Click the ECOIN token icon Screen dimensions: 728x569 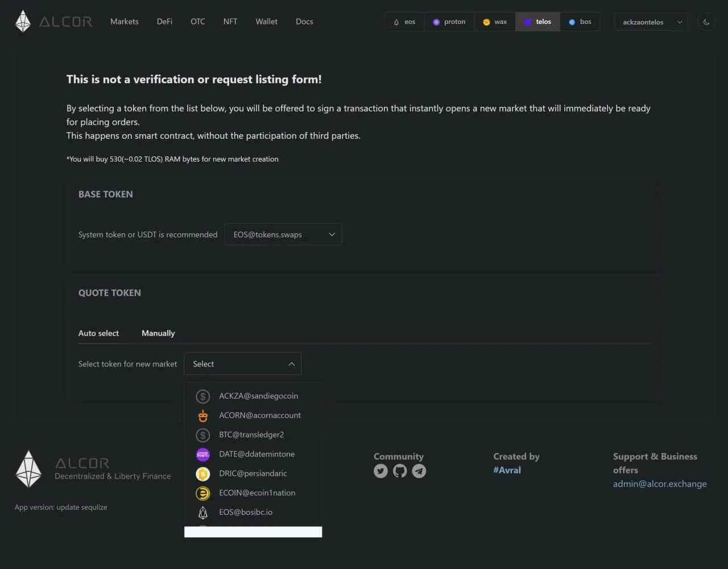tap(203, 493)
